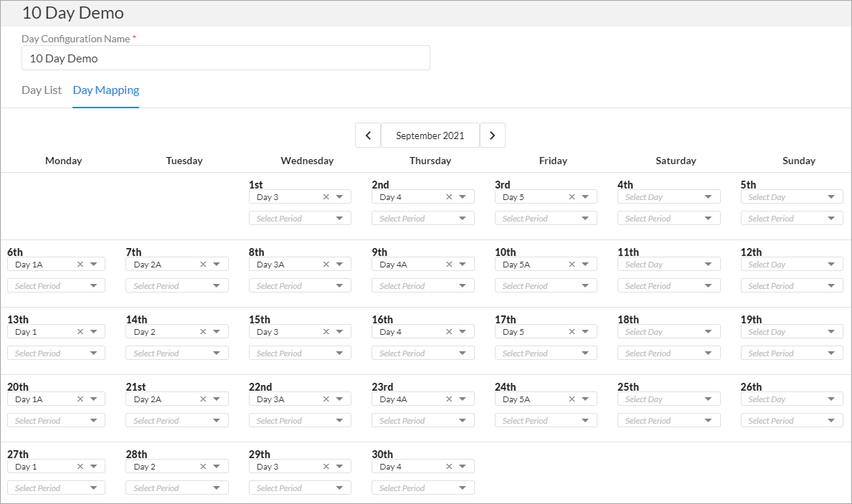Open Select Day dropdown for the 4th

click(x=669, y=197)
